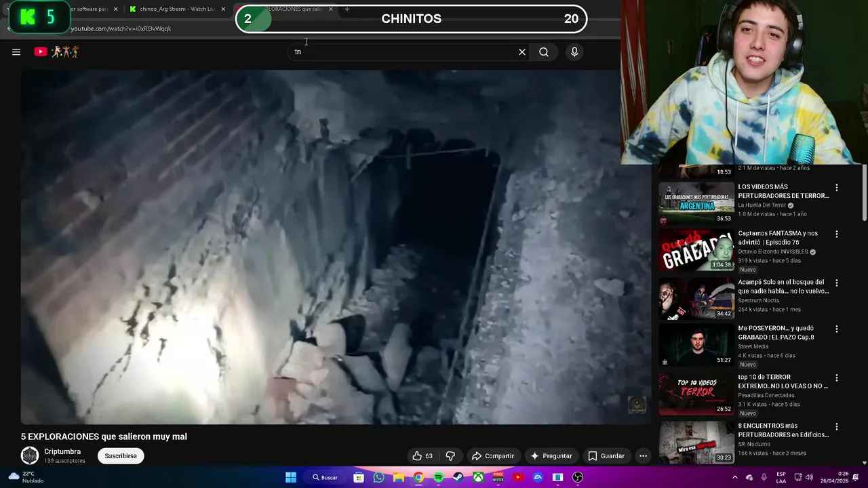
Task: Open 'Me POSEYERON... y quedó GRABADO' title
Action: [776, 333]
